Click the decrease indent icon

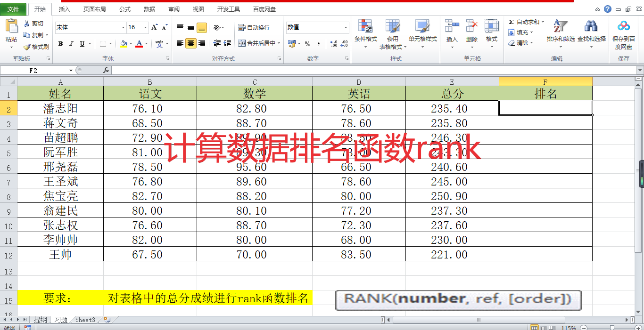(217, 43)
